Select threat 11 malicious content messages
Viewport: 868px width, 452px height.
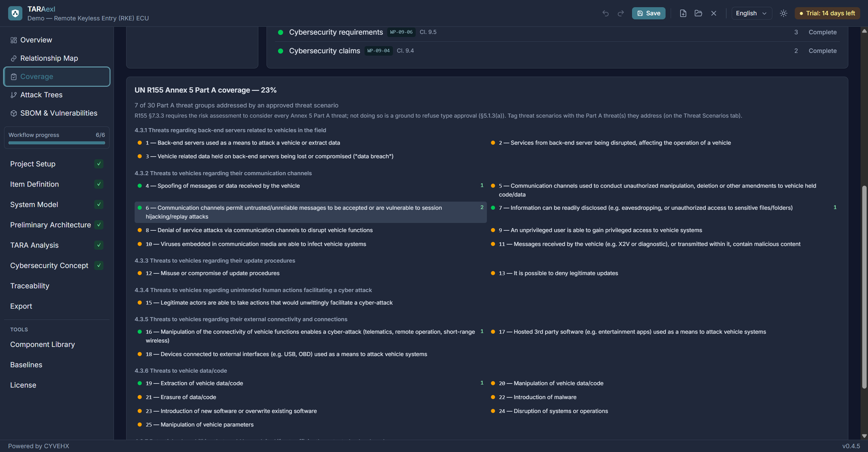click(663, 244)
